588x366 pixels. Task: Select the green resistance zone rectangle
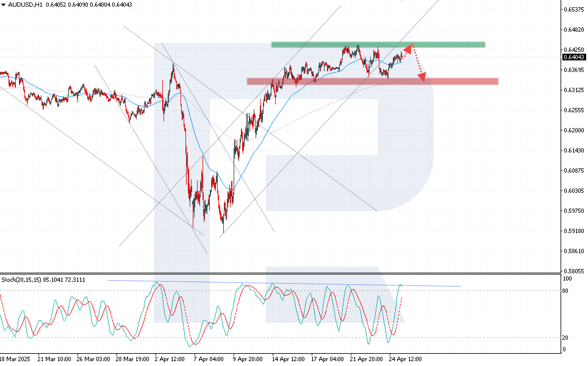[x=451, y=45]
